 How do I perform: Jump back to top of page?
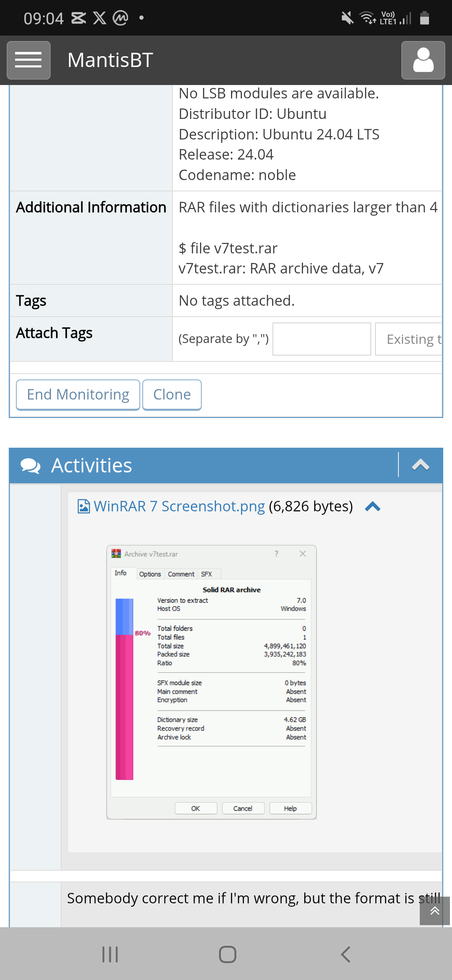434,910
